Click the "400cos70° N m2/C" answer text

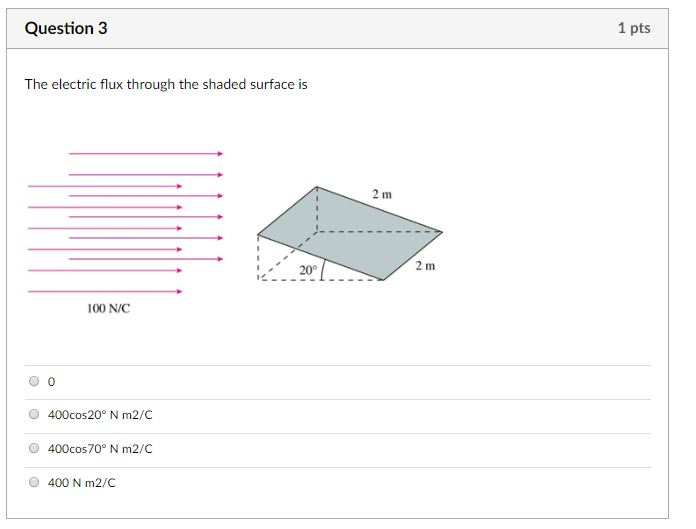(100, 449)
